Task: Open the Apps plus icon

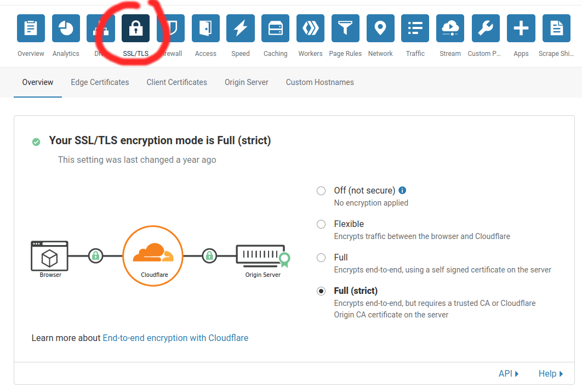Action: pos(521,29)
